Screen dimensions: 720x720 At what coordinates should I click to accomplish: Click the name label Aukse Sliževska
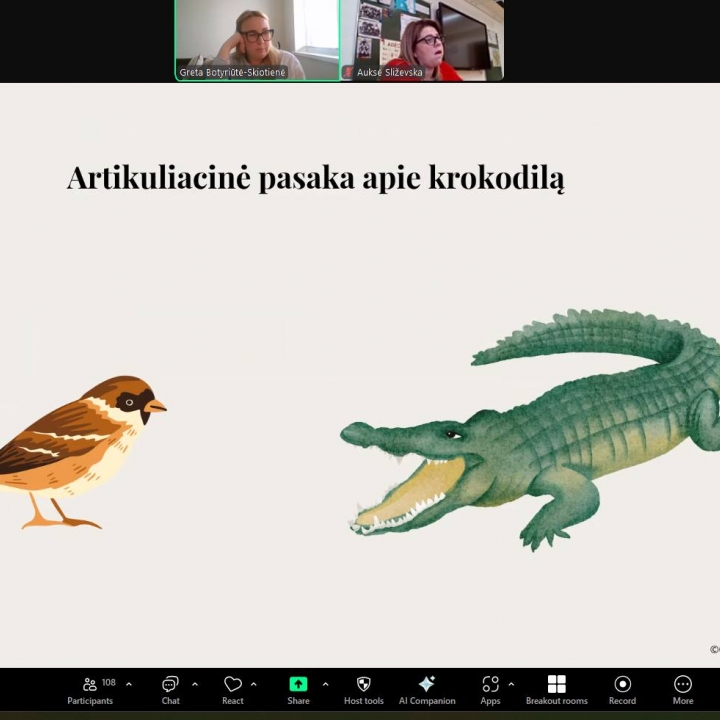coord(389,72)
